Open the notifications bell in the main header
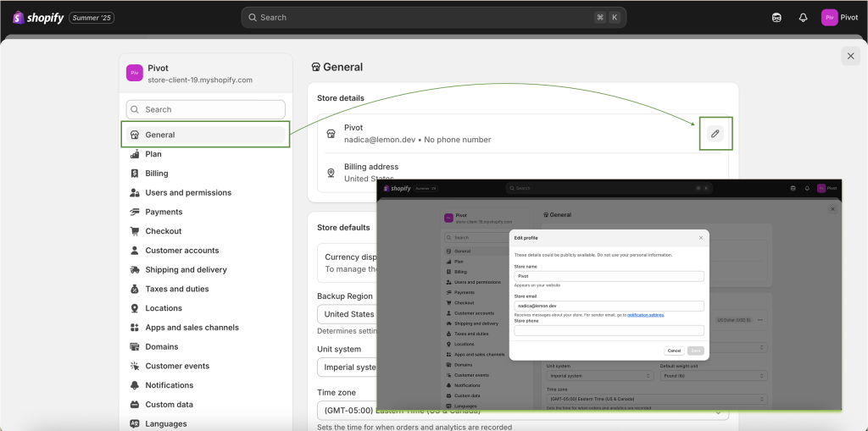The image size is (868, 431). click(804, 18)
